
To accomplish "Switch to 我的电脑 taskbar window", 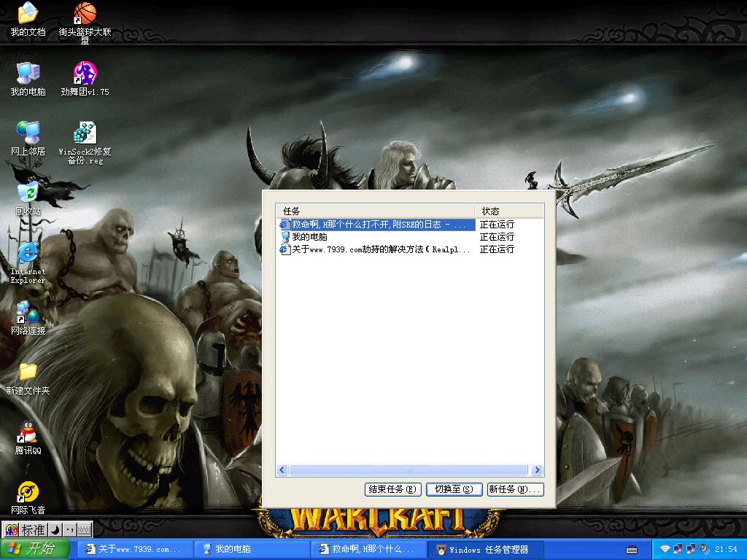I will tap(252, 550).
